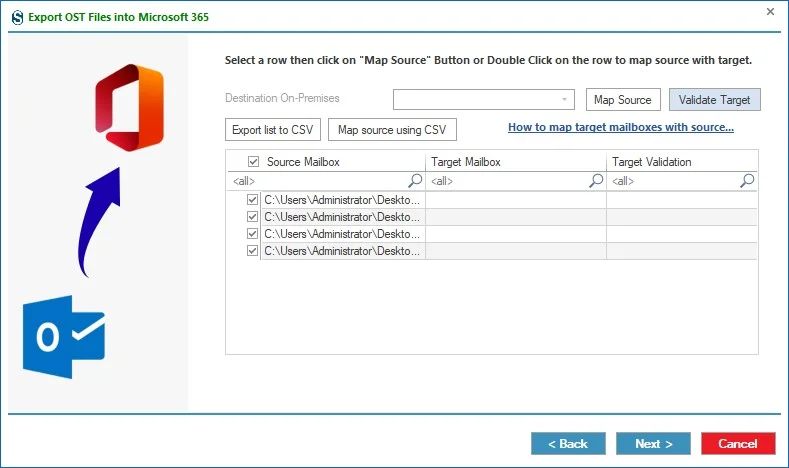The width and height of the screenshot is (789, 468).
Task: Click the app logo in the title bar
Action: [17, 18]
